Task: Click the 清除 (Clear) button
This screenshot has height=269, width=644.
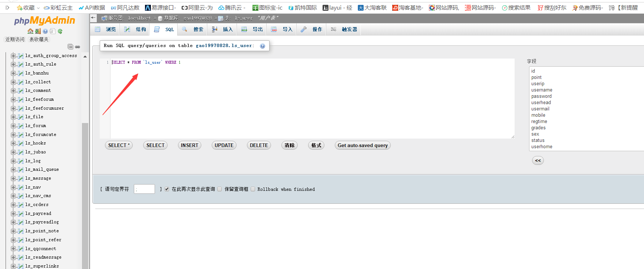Action: [290, 145]
